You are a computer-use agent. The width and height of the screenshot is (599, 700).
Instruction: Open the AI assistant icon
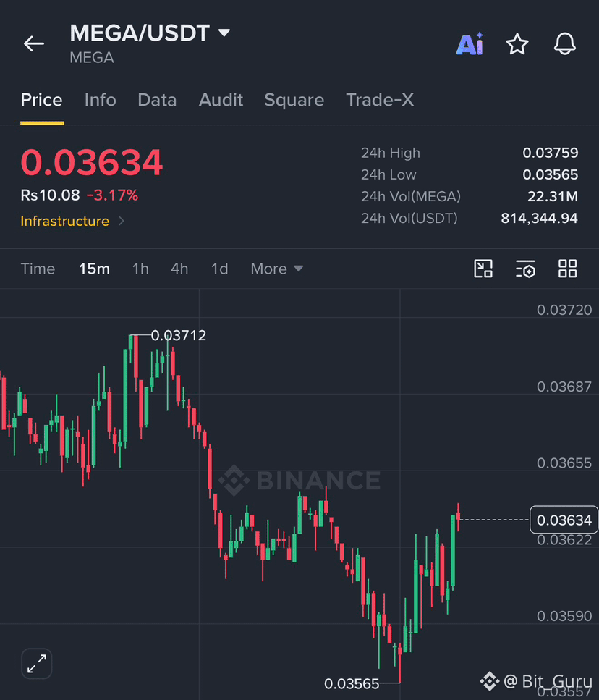point(470,43)
